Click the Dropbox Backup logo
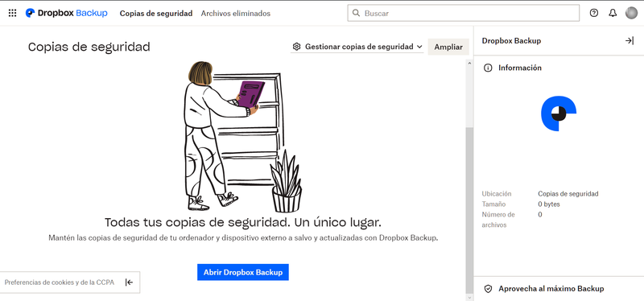644x301 pixels. tap(67, 13)
